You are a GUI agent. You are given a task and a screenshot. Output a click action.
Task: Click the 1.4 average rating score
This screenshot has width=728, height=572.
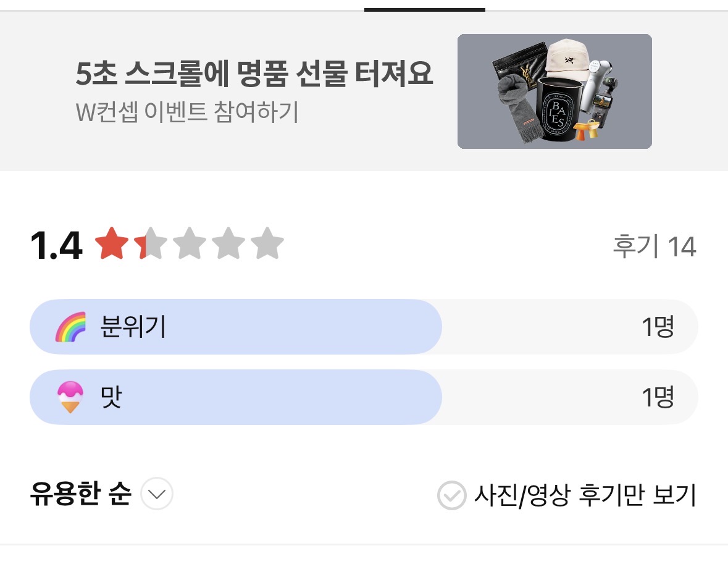click(56, 246)
